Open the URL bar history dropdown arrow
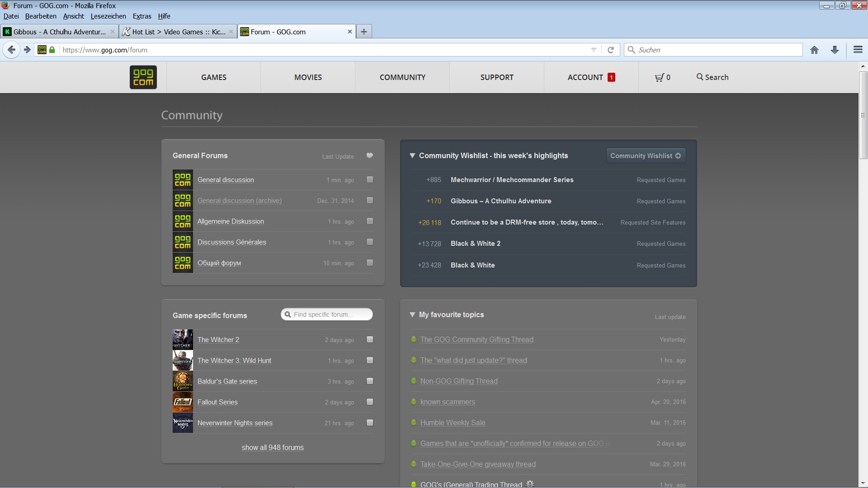The image size is (868, 488). coord(594,50)
